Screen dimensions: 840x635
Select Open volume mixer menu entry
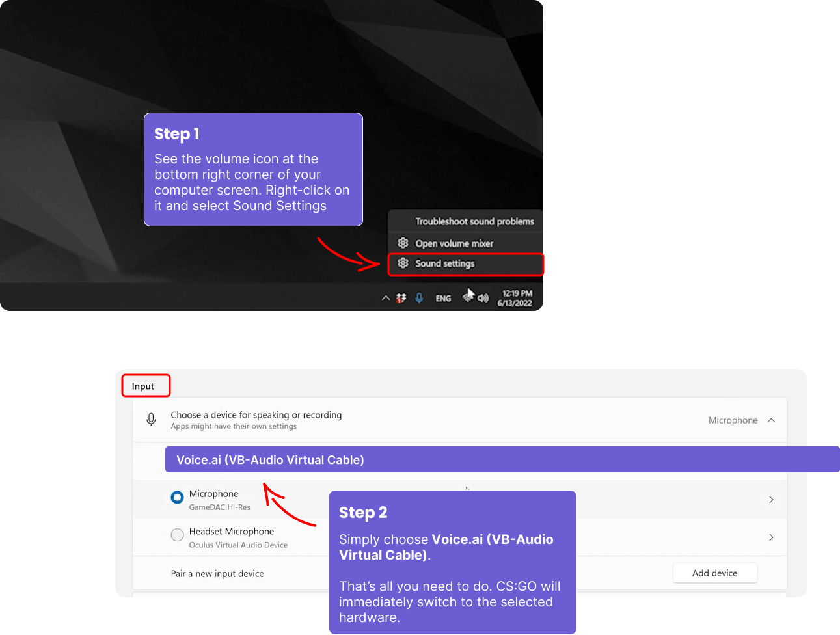coord(465,243)
